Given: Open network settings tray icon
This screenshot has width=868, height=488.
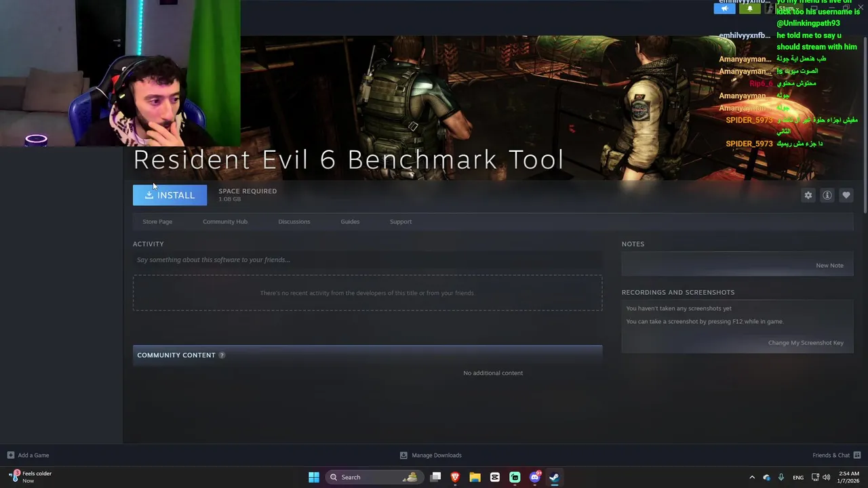Looking at the screenshot, I should coord(815,477).
